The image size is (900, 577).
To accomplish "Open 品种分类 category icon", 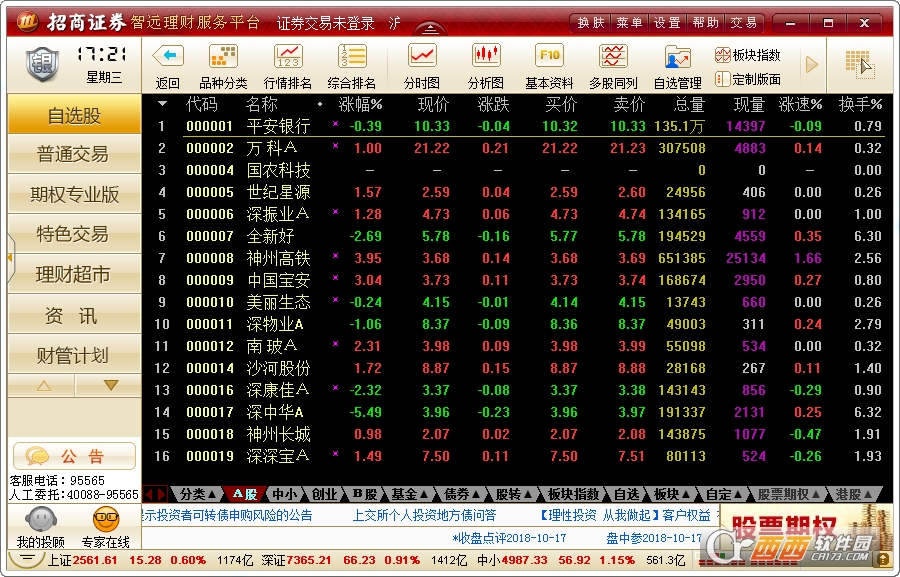I will coord(223,56).
